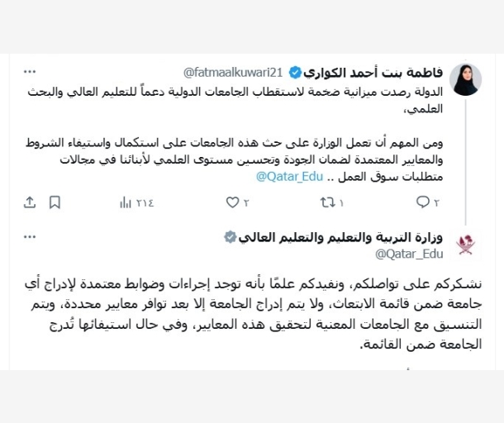
Task: Click the grey verified badge beside the ministry name
Action: click(x=231, y=238)
